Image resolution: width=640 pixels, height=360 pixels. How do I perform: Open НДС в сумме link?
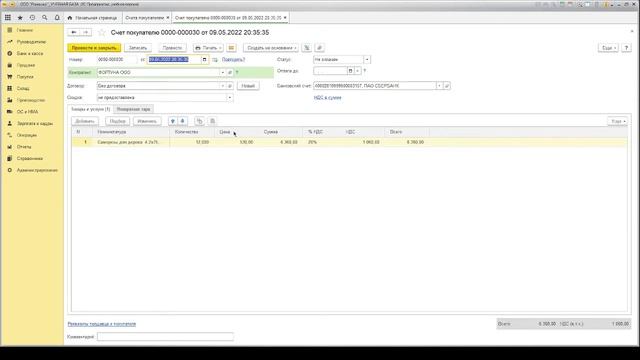[327, 98]
